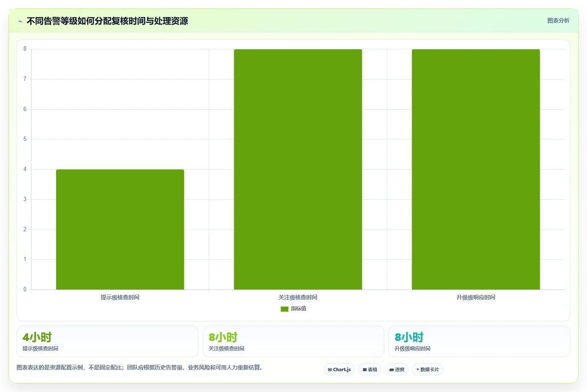Viewport: 587px width, 392px height.
Task: Click the 指标值 legend label
Action: click(x=298, y=309)
